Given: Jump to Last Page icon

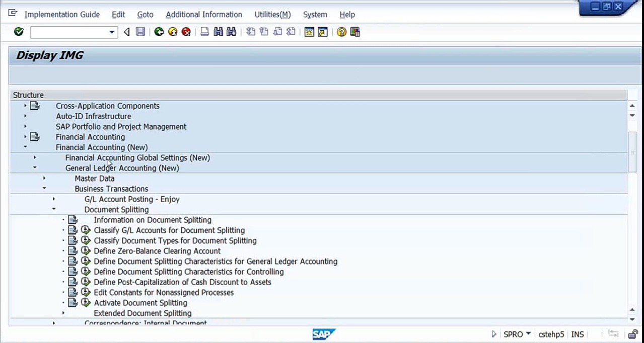Looking at the screenshot, I should point(291,32).
